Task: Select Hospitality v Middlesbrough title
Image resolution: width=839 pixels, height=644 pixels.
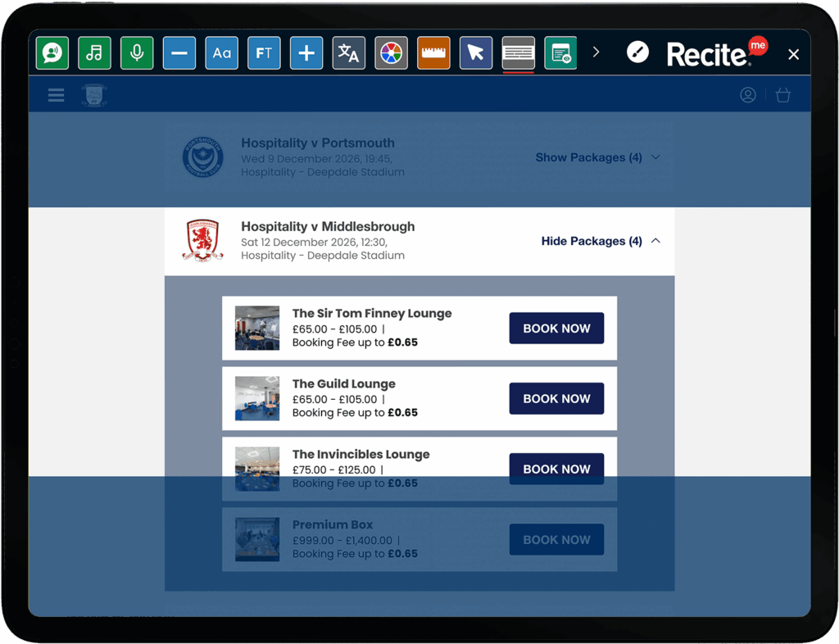Action: (x=328, y=226)
